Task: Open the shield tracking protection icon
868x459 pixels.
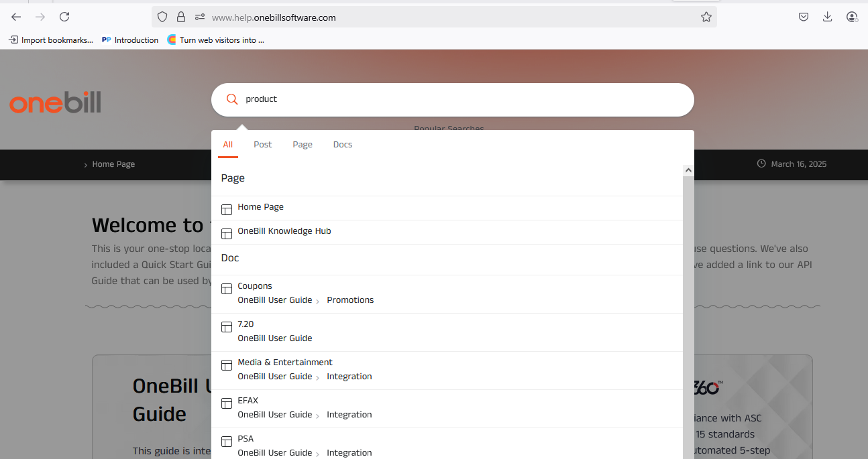Action: 162,17
